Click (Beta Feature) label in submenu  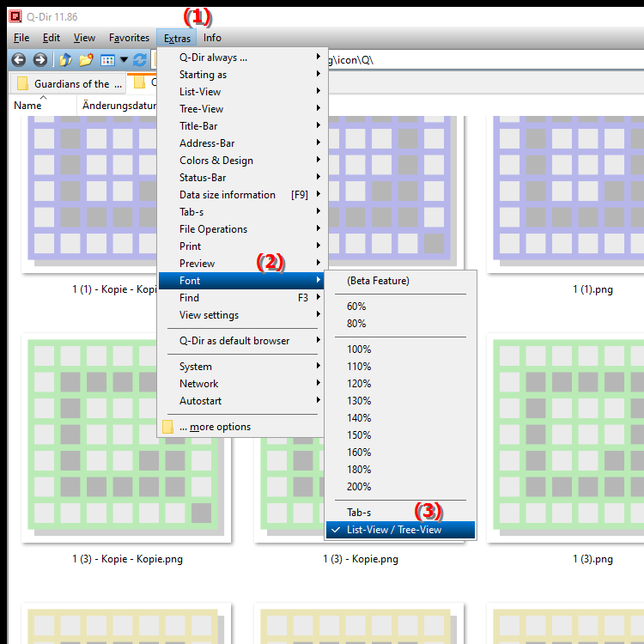tap(378, 281)
